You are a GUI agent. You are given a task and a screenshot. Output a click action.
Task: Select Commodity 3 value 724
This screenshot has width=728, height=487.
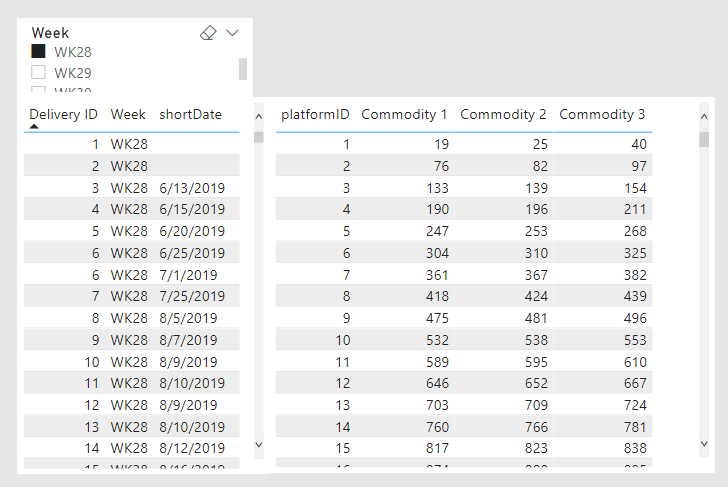click(635, 405)
